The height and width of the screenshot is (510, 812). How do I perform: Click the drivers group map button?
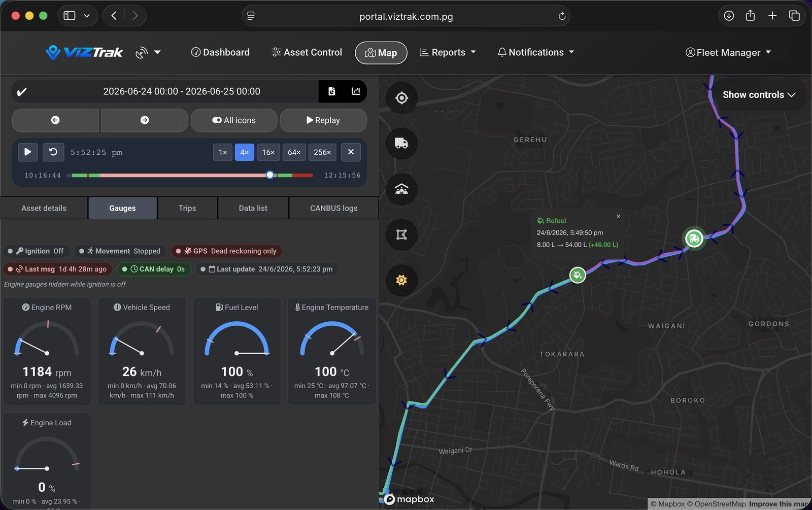click(401, 189)
